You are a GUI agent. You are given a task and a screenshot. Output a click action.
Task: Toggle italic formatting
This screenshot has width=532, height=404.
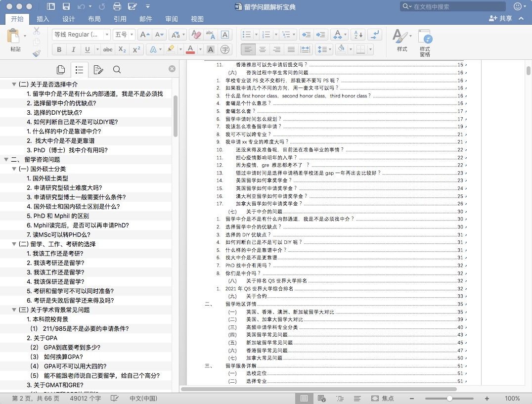[x=74, y=49]
